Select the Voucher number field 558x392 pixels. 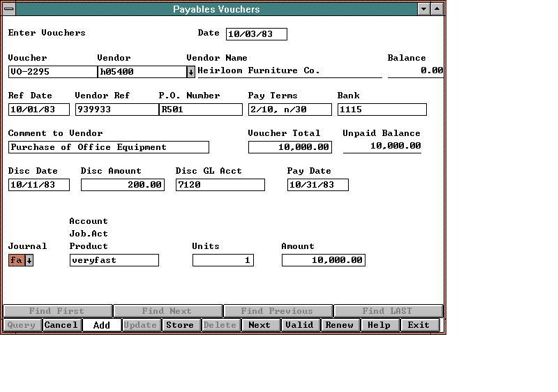click(52, 72)
